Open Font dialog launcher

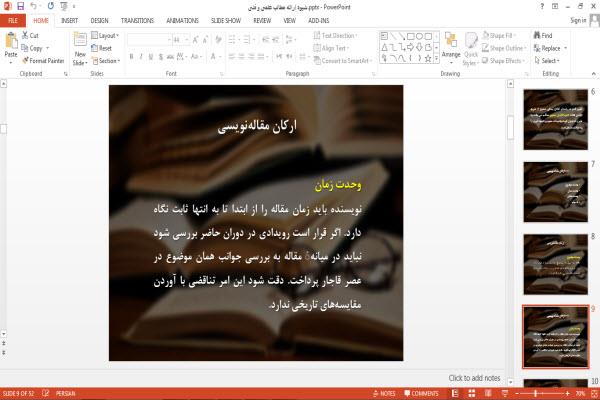pos(221,74)
